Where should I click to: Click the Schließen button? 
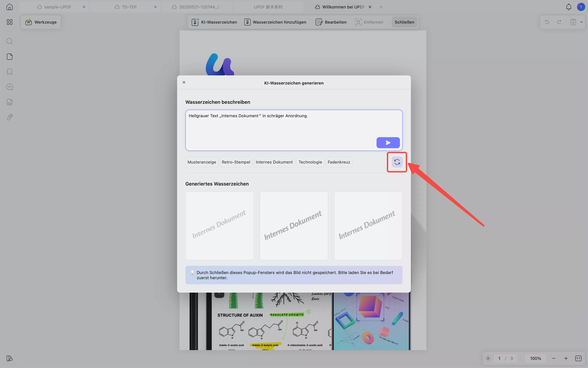404,22
